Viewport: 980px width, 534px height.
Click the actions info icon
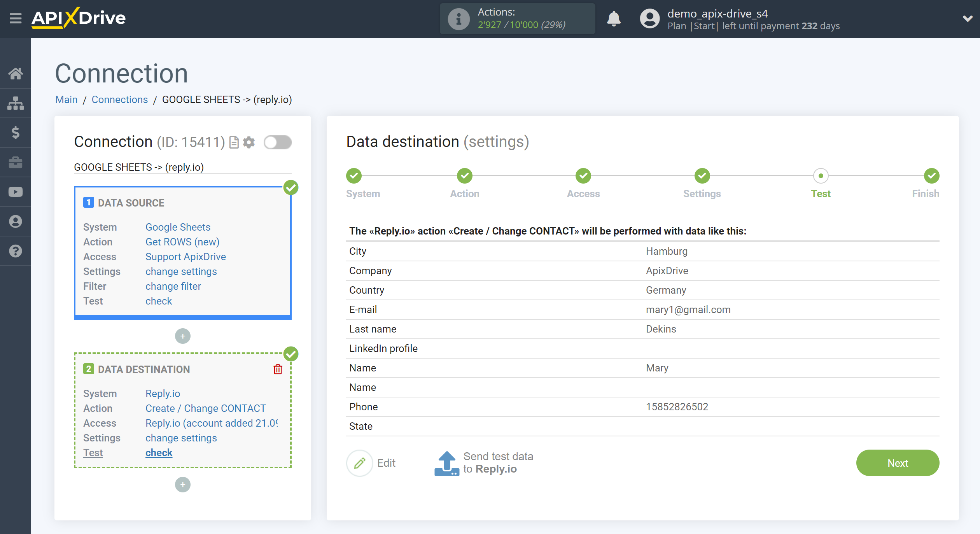[458, 19]
